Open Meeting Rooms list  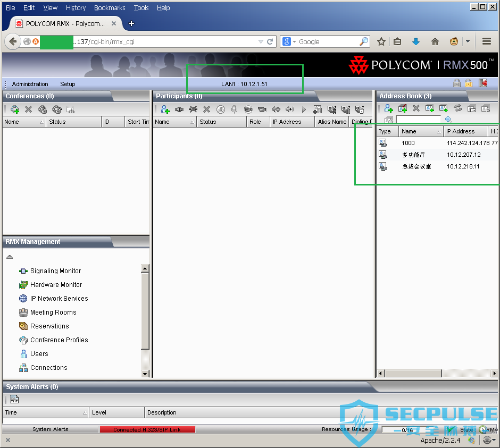53,312
